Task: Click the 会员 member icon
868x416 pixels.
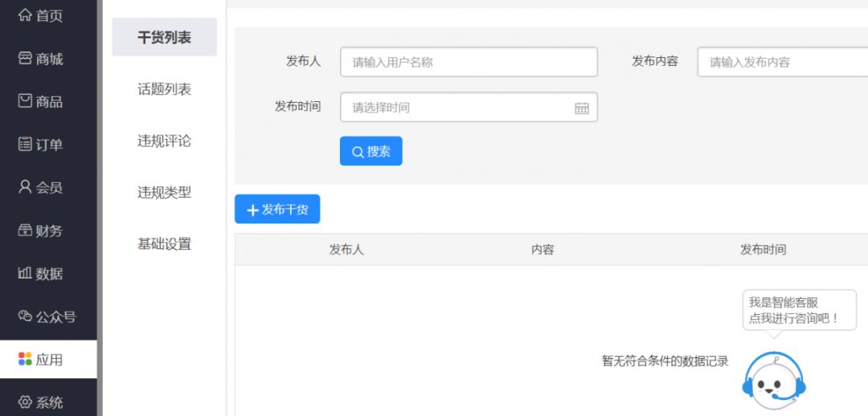Action: pos(25,187)
